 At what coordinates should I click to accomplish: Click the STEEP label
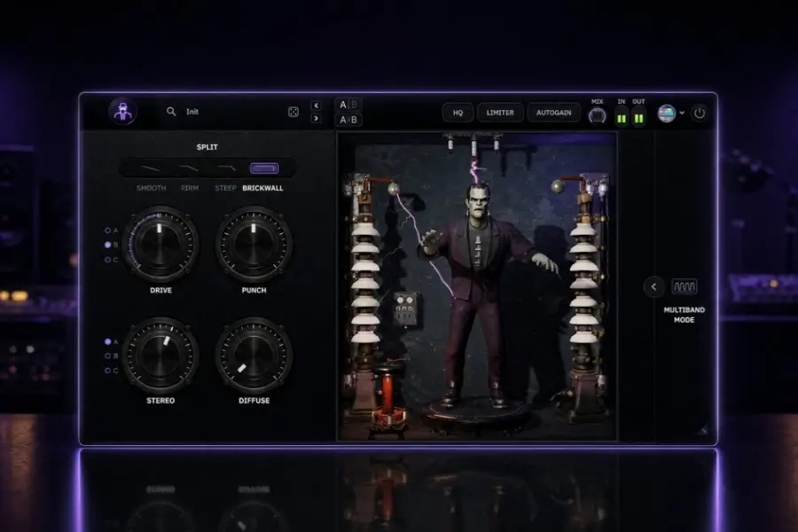point(225,188)
